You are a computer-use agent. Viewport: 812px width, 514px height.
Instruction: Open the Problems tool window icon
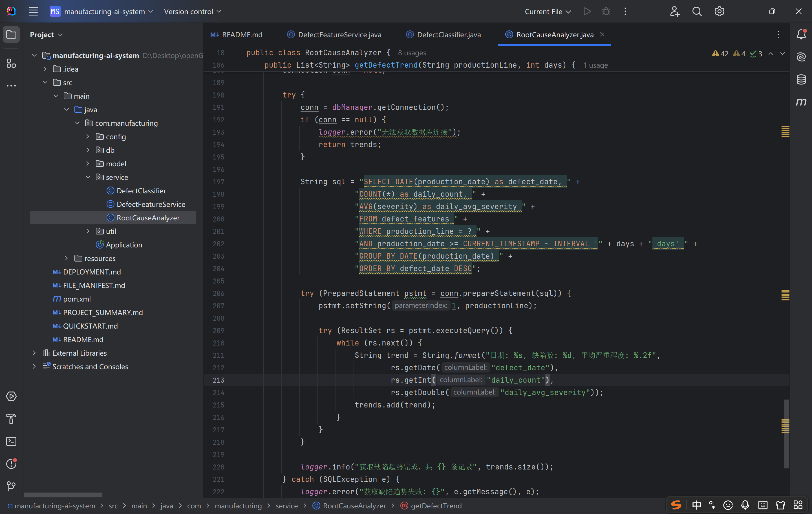11,464
